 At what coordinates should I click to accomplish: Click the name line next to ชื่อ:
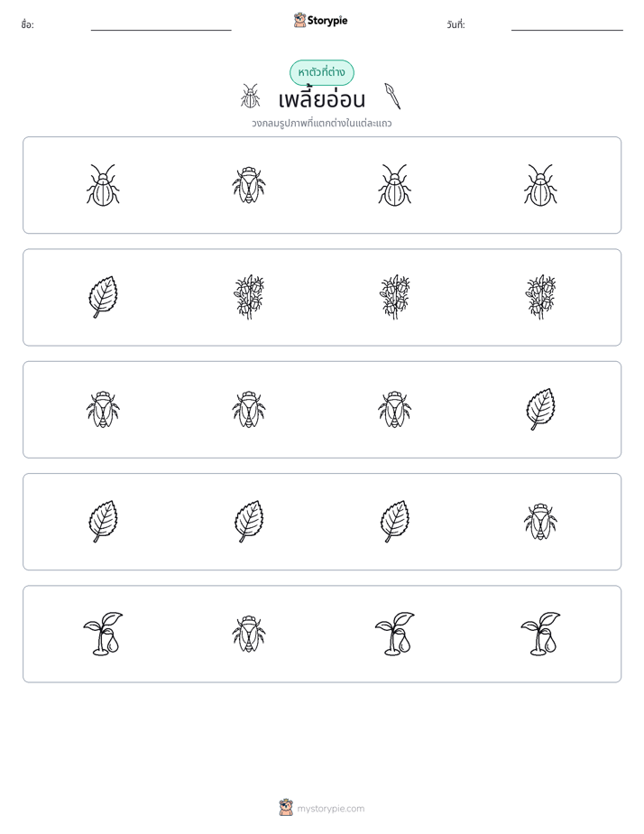pyautogui.click(x=161, y=29)
